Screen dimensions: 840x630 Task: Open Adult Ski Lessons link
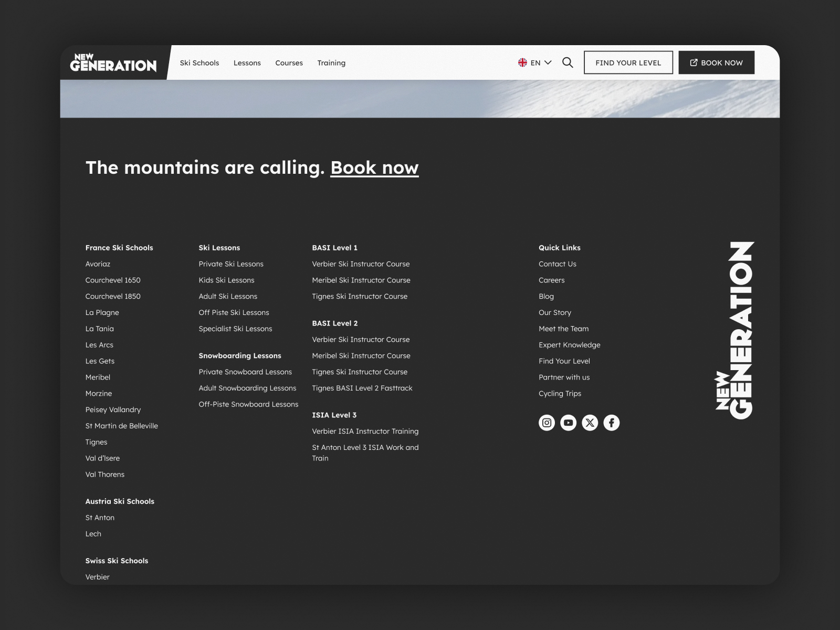[x=228, y=297]
